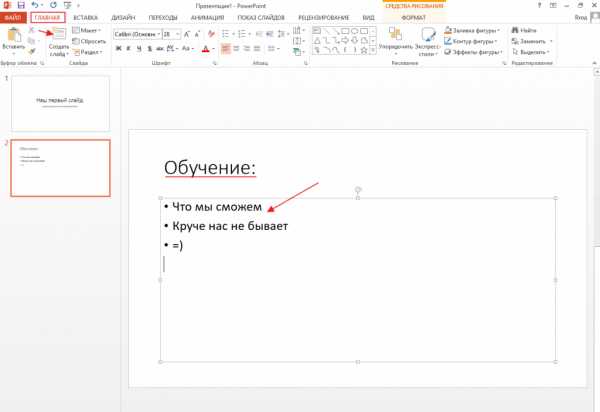Click the Сбросить reset button
Image resolution: width=600 pixels, height=412 pixels.
coord(89,41)
